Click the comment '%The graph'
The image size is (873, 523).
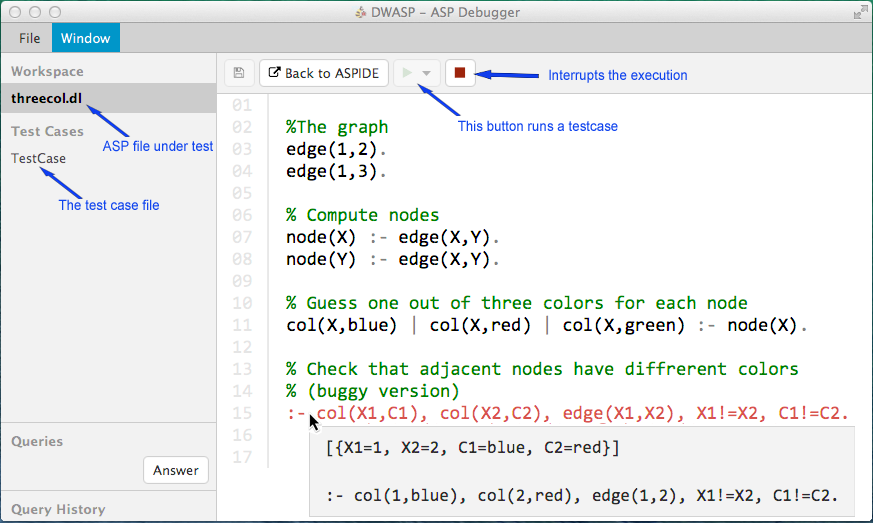(x=337, y=127)
